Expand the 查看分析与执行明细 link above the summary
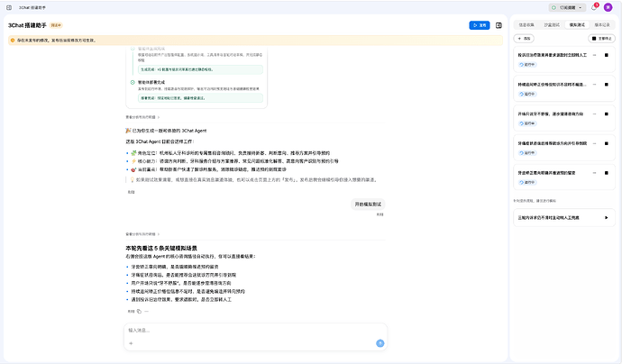This screenshot has height=364, width=622. tap(142, 117)
